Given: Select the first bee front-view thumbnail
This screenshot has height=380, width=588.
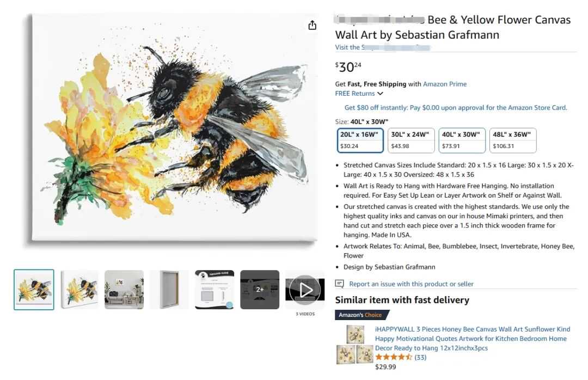Looking at the screenshot, I should tap(34, 290).
